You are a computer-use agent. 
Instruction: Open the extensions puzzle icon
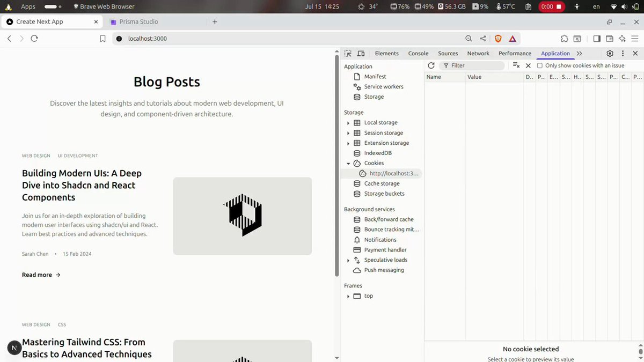564,39
